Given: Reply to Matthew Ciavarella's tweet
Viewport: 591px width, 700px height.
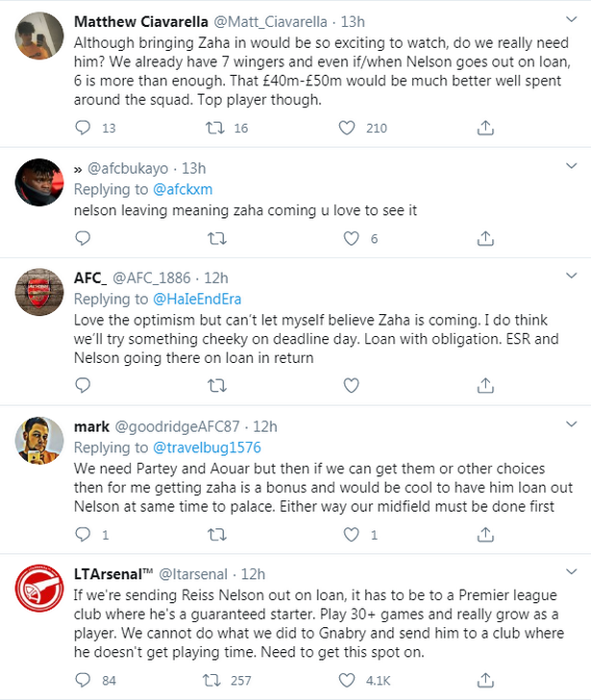Looking at the screenshot, I should pyautogui.click(x=83, y=128).
